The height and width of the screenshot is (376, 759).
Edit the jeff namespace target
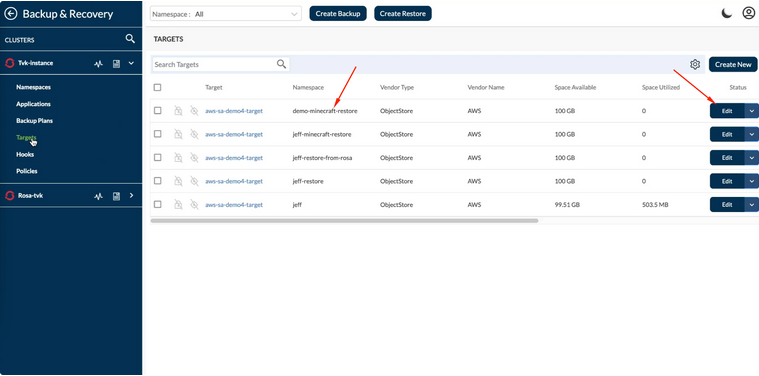click(727, 205)
